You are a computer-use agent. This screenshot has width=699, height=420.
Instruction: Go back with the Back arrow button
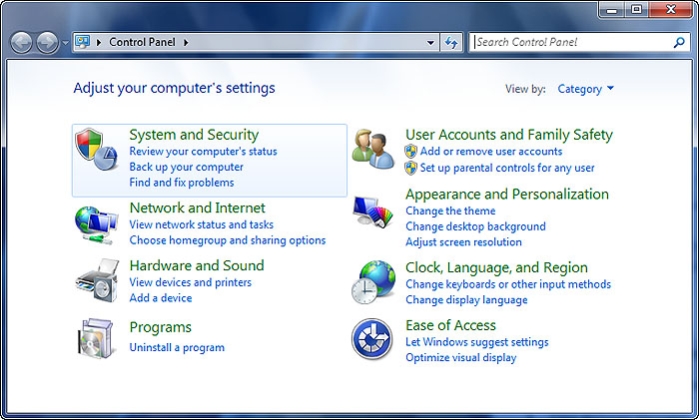click(21, 43)
